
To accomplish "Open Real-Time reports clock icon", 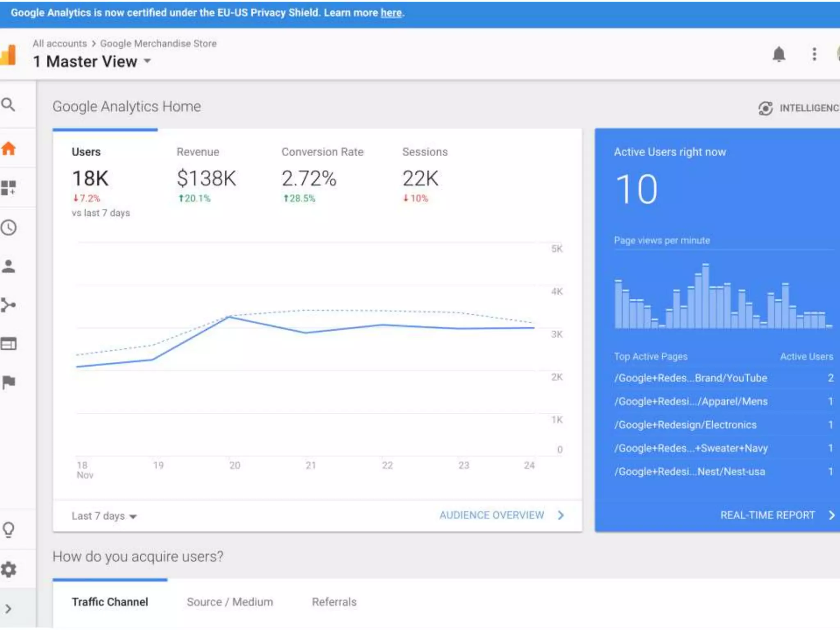I will 8,228.
